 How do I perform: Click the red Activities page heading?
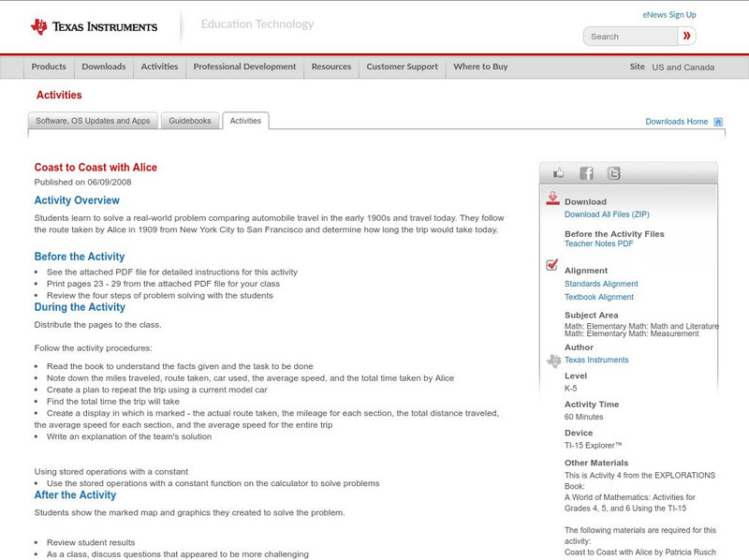pyautogui.click(x=59, y=96)
